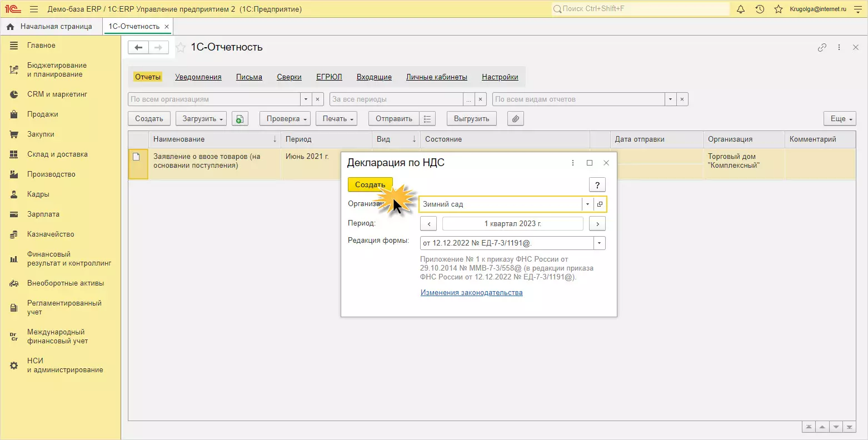This screenshot has height=440, width=868.
Task: Click the list icon next to Отправить
Action: (427, 119)
